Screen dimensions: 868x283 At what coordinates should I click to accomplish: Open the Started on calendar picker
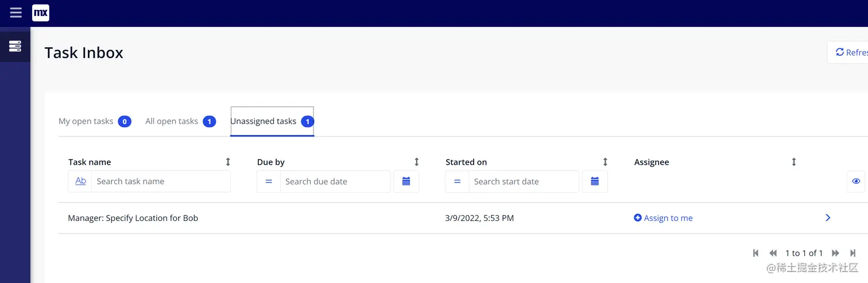pos(595,181)
